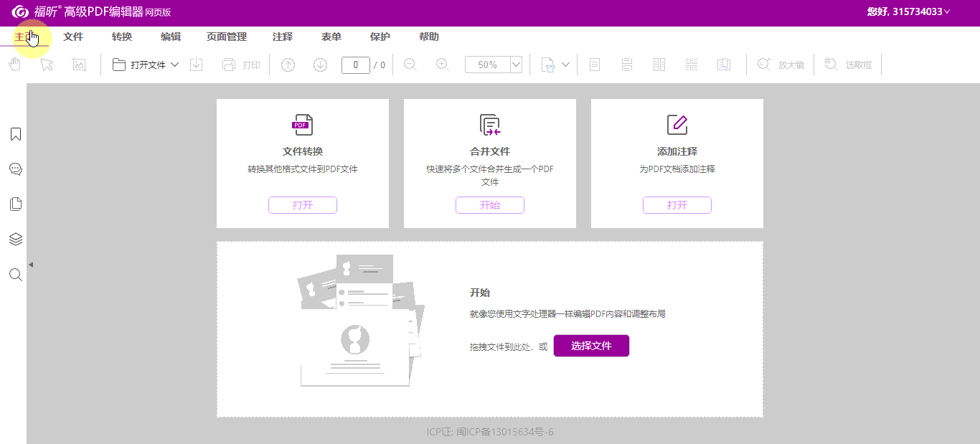Click the zoom out magnifier icon
Image resolution: width=980 pixels, height=444 pixels.
coord(410,65)
